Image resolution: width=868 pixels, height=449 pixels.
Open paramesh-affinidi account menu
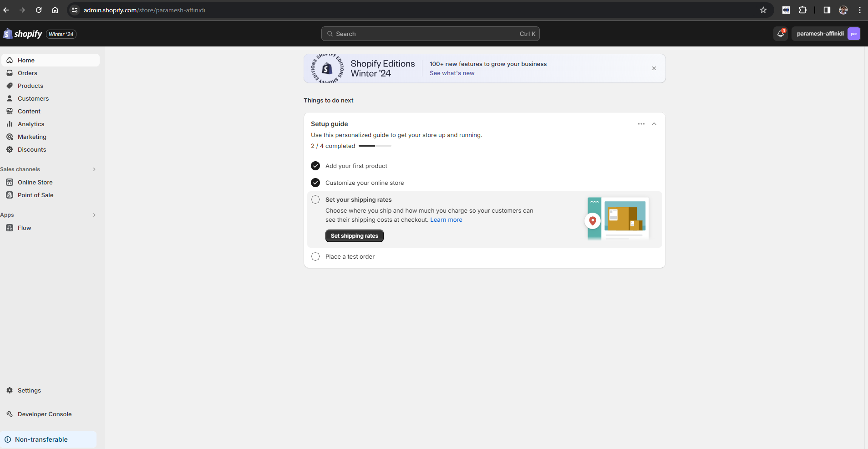[x=826, y=34]
